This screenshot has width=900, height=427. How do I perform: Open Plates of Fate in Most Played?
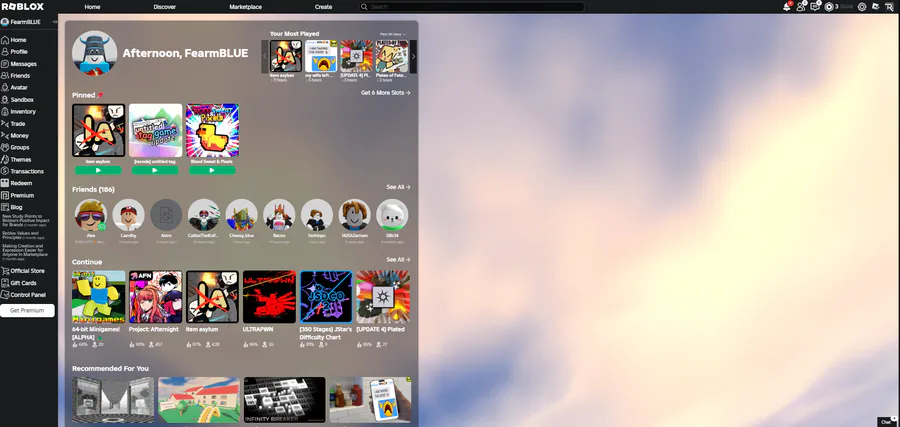point(391,56)
